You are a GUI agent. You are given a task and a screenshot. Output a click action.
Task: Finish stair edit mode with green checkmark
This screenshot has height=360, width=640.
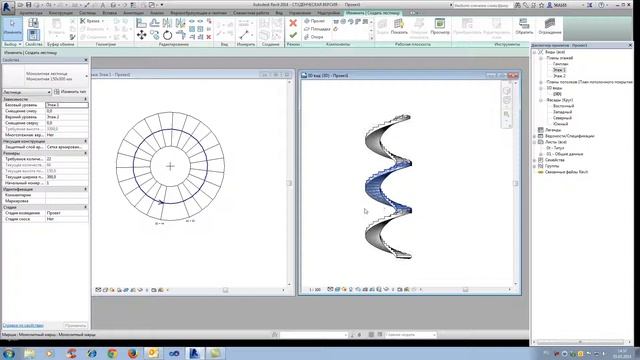293,36
